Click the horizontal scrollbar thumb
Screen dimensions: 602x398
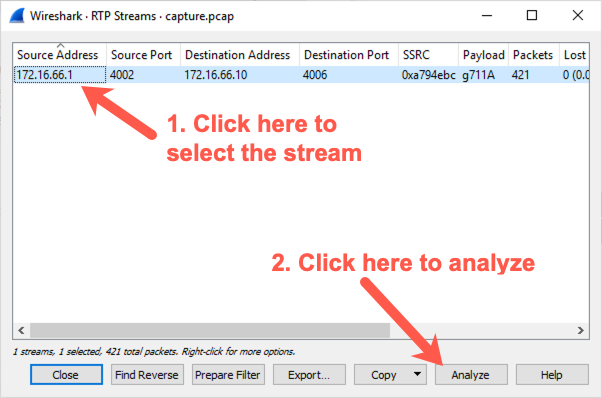pyautogui.click(x=210, y=330)
